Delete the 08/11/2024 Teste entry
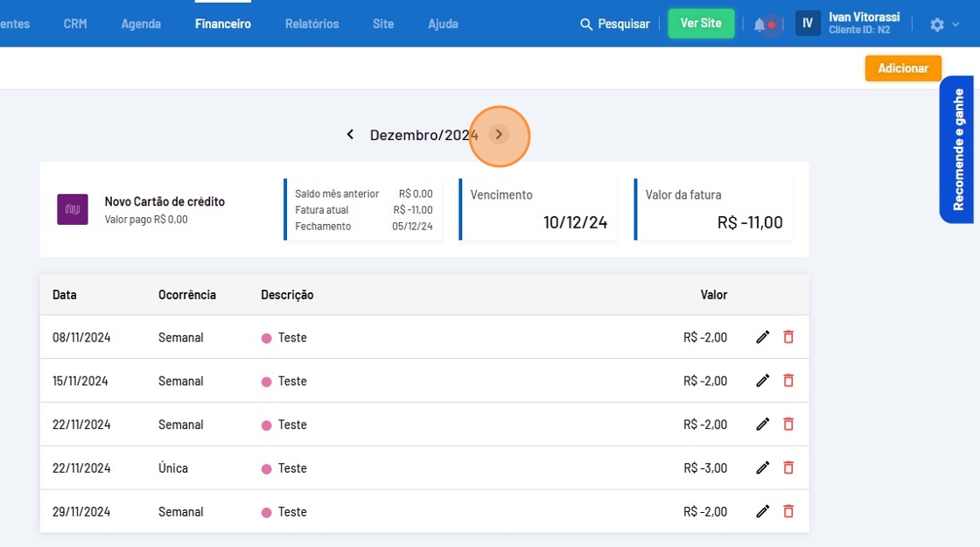 (788, 337)
